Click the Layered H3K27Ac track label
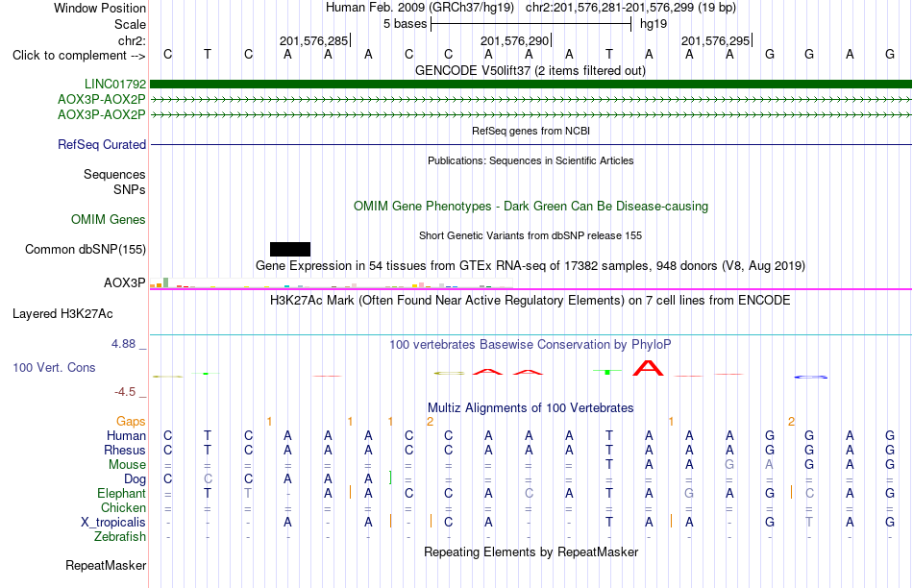The image size is (913, 588). [x=62, y=314]
